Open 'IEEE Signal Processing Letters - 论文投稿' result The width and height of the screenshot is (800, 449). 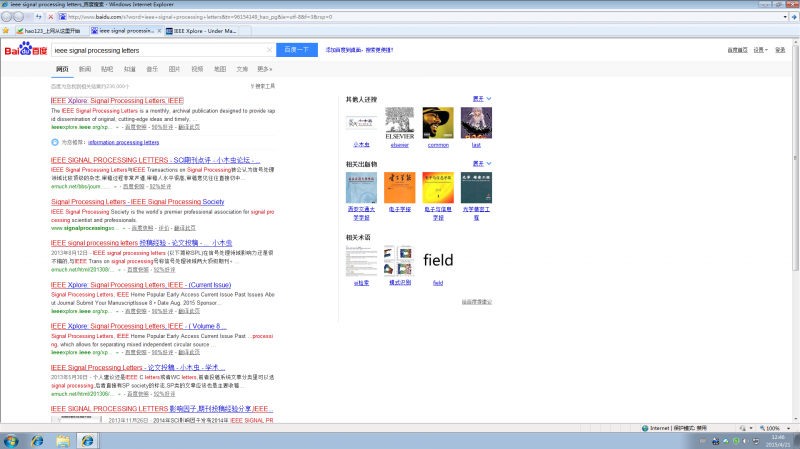click(x=138, y=367)
